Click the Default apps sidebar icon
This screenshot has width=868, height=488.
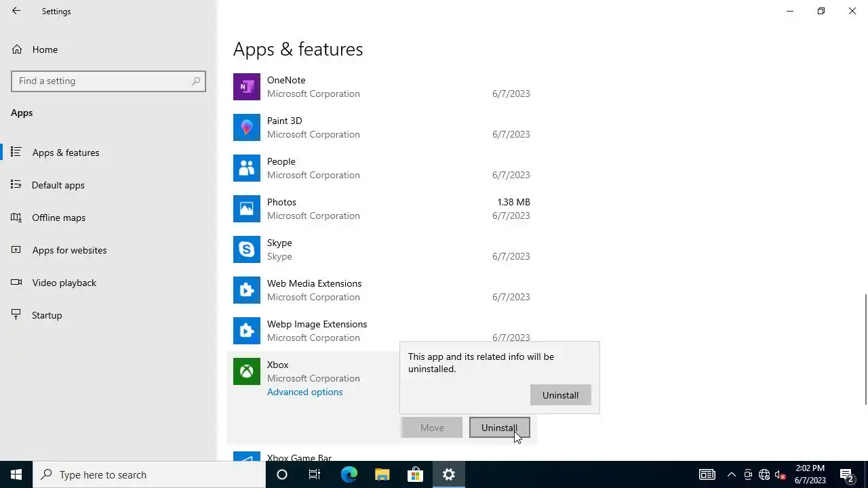(x=17, y=185)
